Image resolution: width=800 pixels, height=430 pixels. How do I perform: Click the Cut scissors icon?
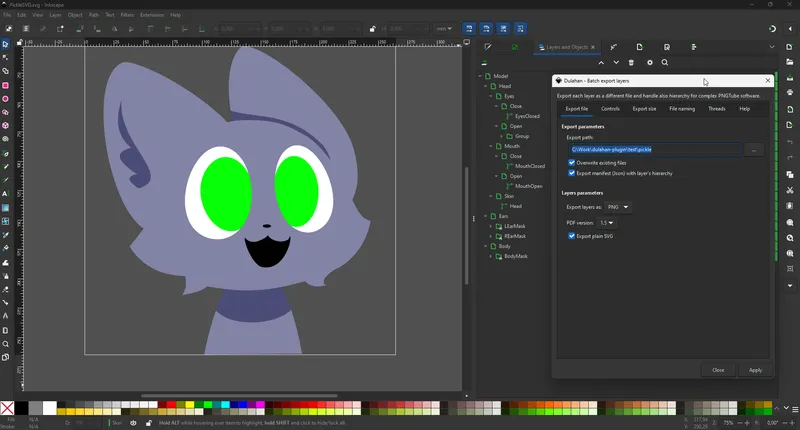[x=790, y=190]
